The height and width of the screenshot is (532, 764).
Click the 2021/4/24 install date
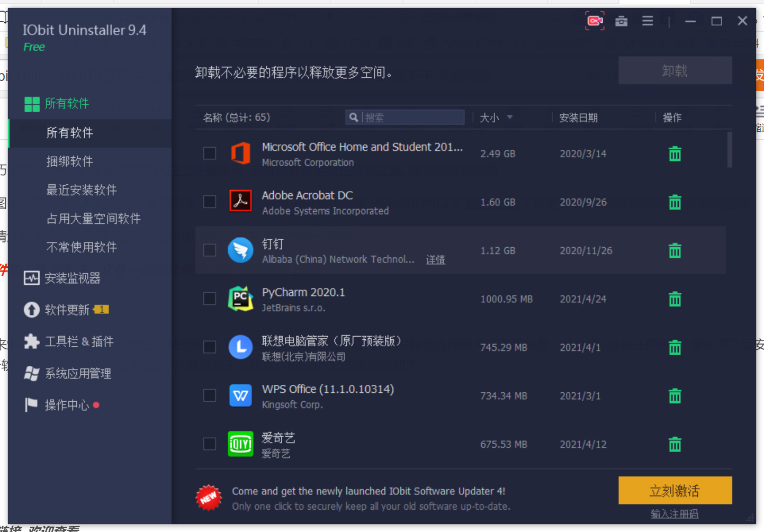tap(583, 299)
